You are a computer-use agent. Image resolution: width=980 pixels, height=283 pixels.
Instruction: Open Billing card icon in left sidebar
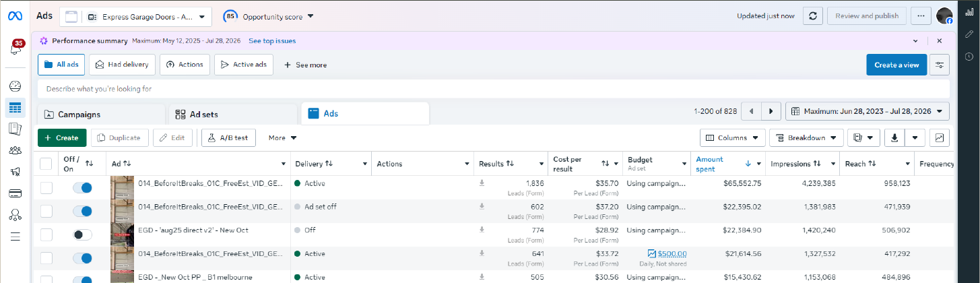[x=15, y=193]
